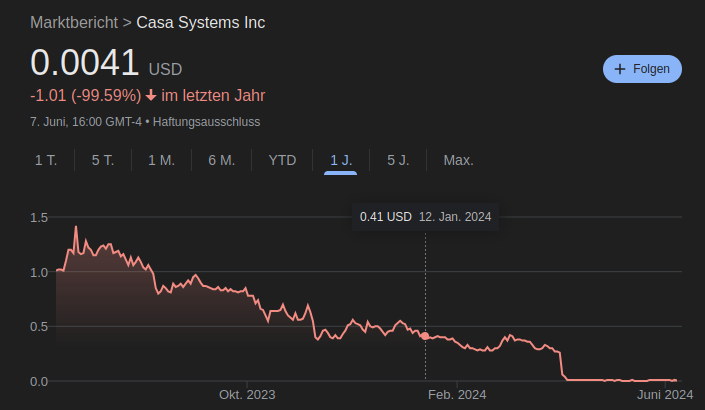Click the 1.5 y-axis label
The image size is (705, 410).
pos(39,218)
